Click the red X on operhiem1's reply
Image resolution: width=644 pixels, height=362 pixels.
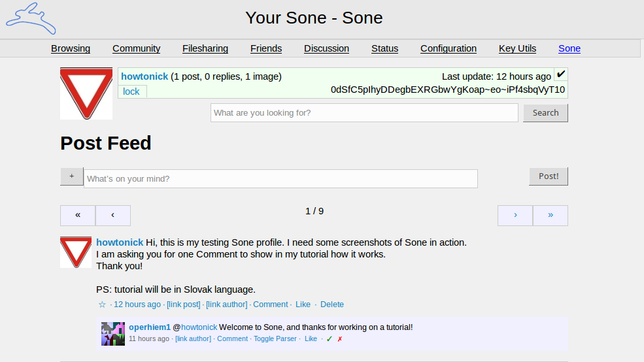[340, 339]
